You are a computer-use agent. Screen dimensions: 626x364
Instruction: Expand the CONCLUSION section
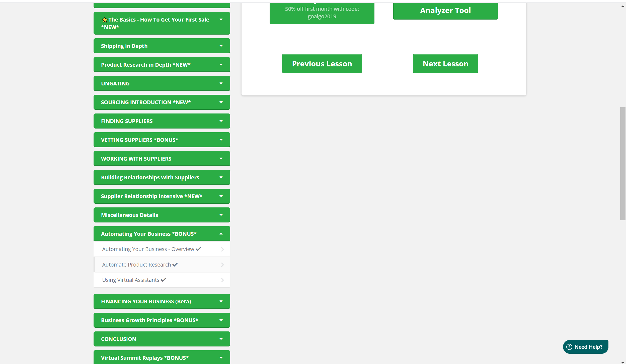[x=221, y=339]
